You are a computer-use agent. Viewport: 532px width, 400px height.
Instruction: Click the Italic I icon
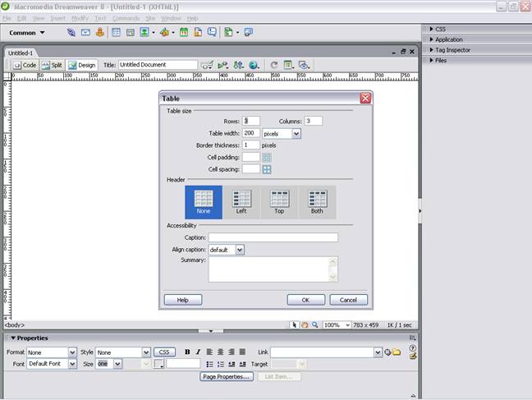pos(198,352)
